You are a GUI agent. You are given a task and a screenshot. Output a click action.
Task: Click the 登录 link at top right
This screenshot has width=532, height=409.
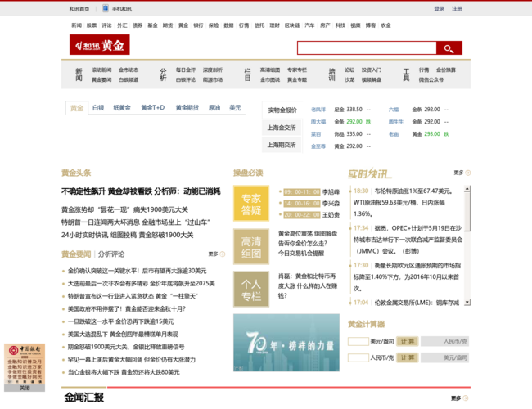(439, 8)
